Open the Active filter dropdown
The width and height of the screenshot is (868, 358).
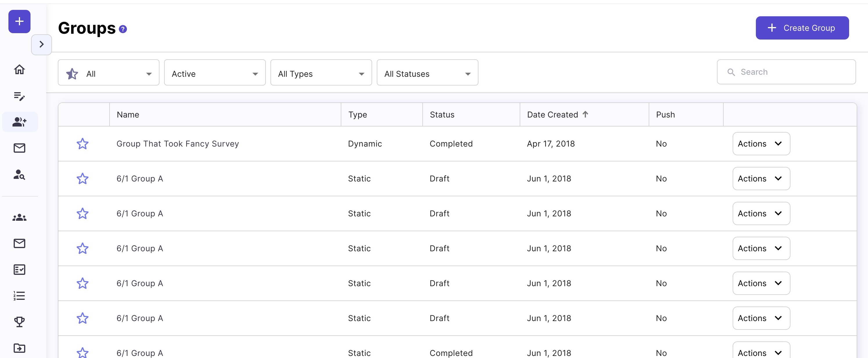click(x=215, y=73)
